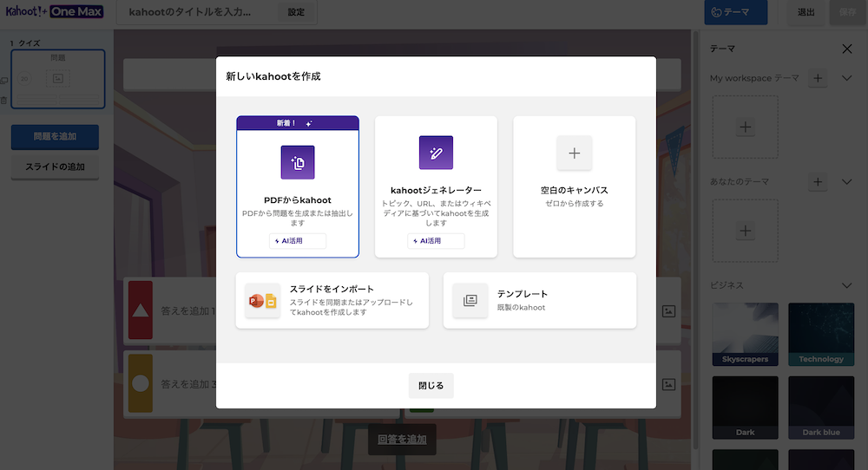Screen dimensions: 868x470
Task: Click the 新着！ banner on PDF card
Action: coord(298,123)
